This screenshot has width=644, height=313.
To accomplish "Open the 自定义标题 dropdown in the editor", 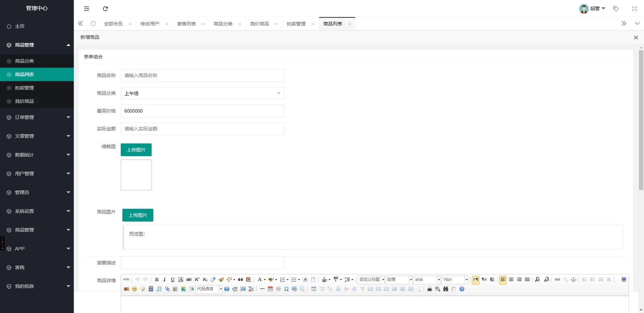I will click(x=372, y=280).
